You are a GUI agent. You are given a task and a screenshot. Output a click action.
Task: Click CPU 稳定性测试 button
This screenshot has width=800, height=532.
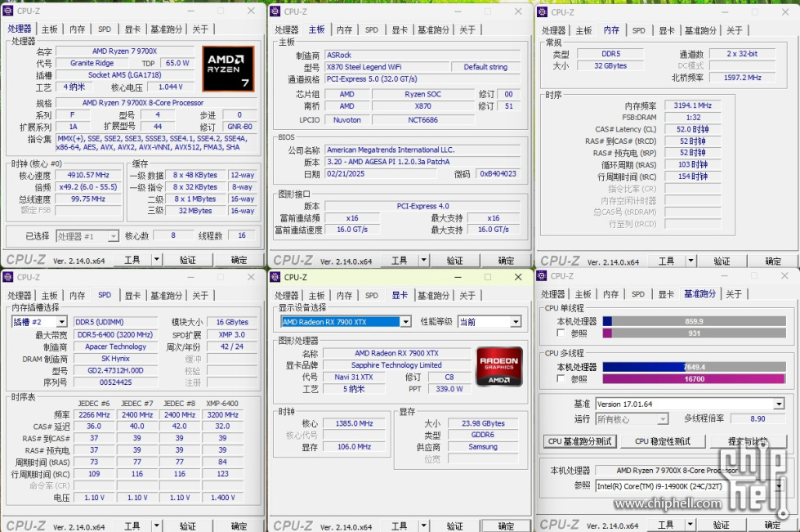click(663, 441)
